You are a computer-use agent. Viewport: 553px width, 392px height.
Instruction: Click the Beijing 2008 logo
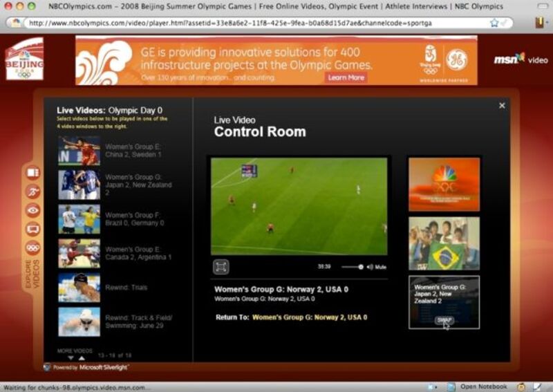click(24, 60)
